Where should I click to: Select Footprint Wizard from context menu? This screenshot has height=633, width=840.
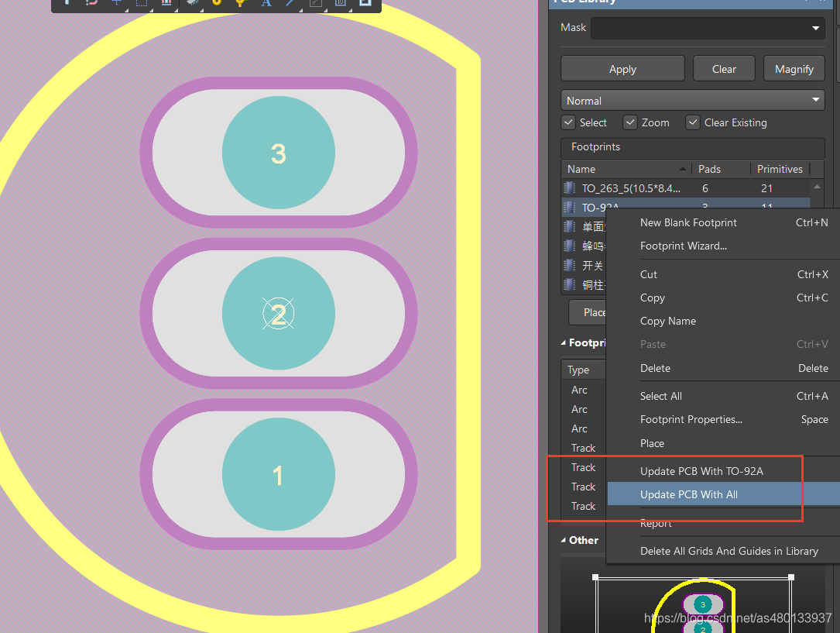(x=683, y=246)
